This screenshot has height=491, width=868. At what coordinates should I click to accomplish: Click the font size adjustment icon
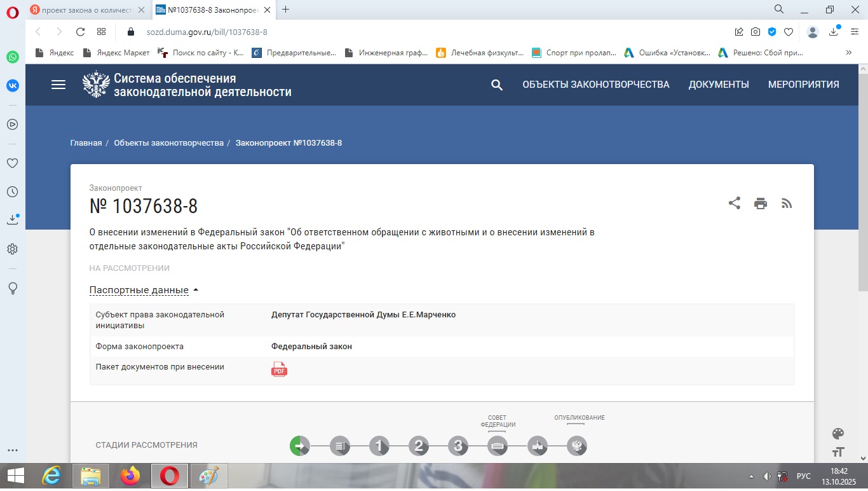coord(838,452)
